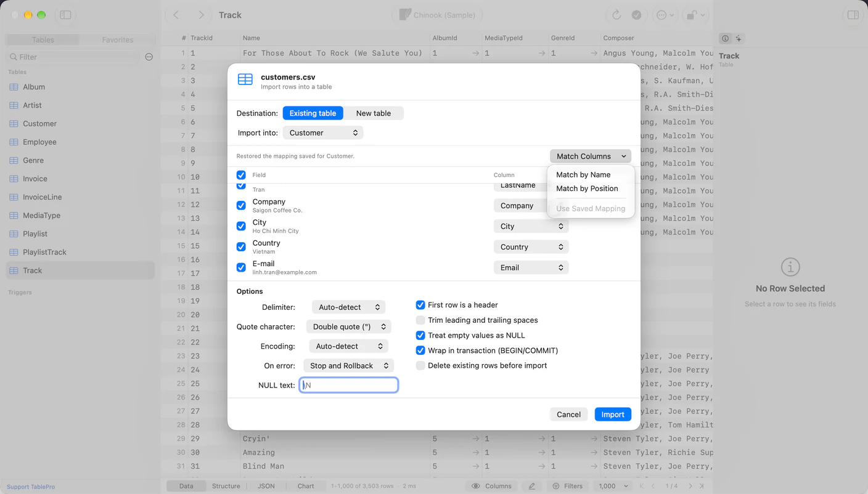Open the On error Stop and Rollback dropdown

(348, 366)
